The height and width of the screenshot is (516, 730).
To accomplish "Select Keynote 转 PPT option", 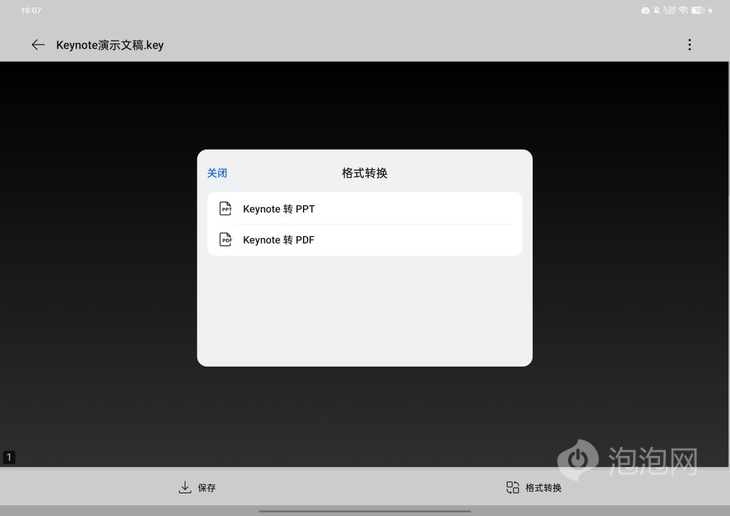I will (279, 209).
